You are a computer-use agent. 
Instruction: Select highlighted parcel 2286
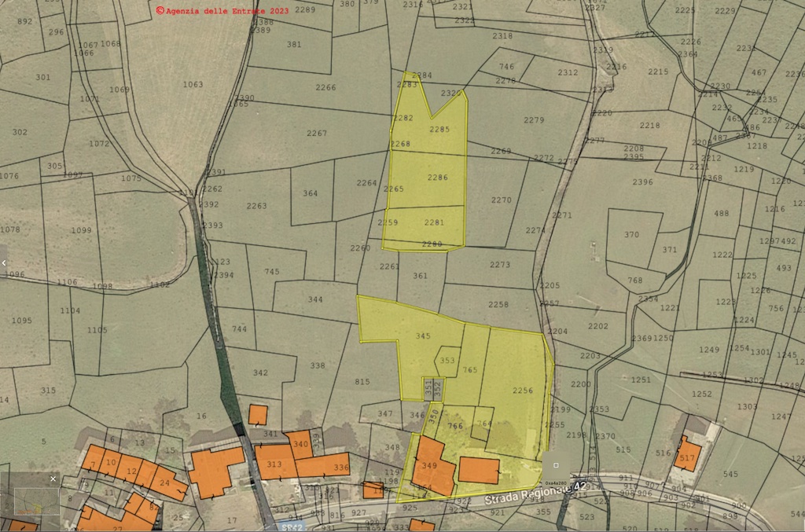coord(437,178)
